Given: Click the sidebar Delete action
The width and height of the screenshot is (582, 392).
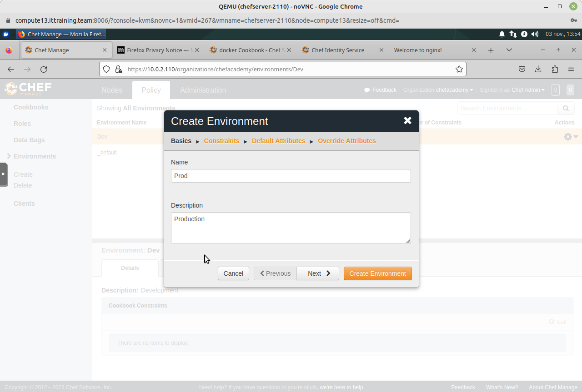Looking at the screenshot, I should pyautogui.click(x=23, y=185).
